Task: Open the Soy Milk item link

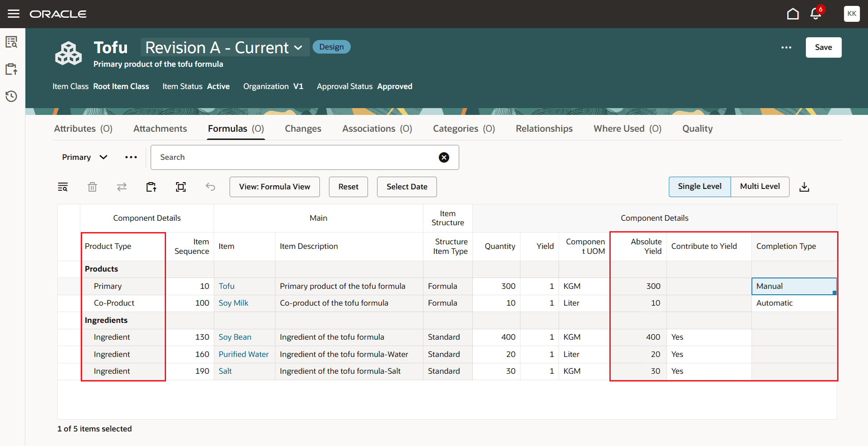Action: click(233, 302)
